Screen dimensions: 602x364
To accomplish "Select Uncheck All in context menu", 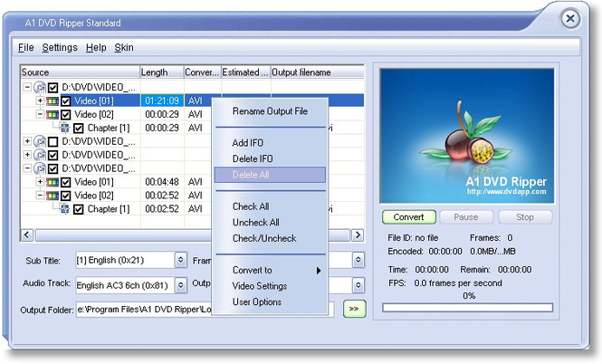I will click(x=270, y=223).
